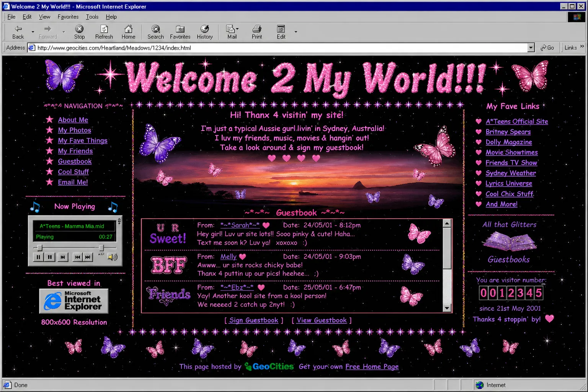
Task: Open Sarah's guestbook name link
Action: pos(240,225)
